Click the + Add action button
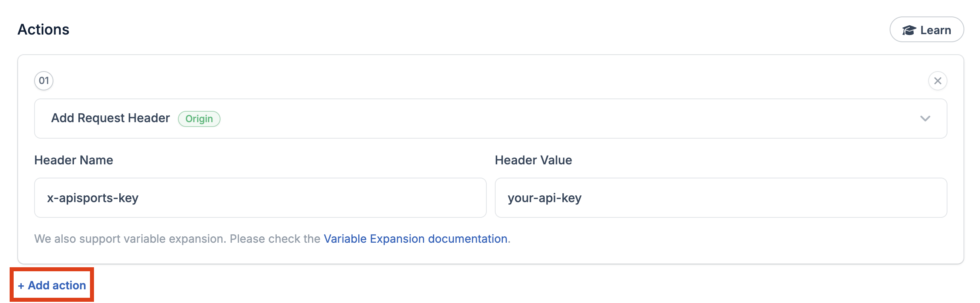 coord(52,285)
